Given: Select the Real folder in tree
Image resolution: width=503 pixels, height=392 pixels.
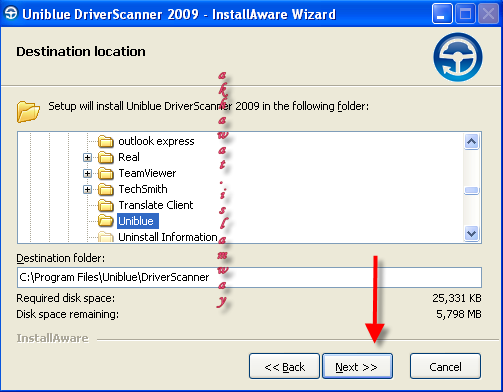Looking at the screenshot, I should click(129, 157).
